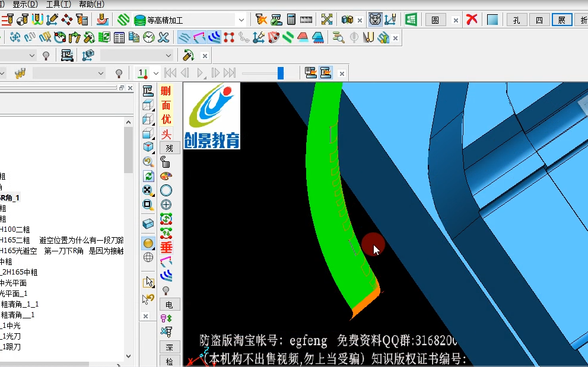Click the clock timing icon
Screen dimensions: 588x367
click(x=149, y=37)
